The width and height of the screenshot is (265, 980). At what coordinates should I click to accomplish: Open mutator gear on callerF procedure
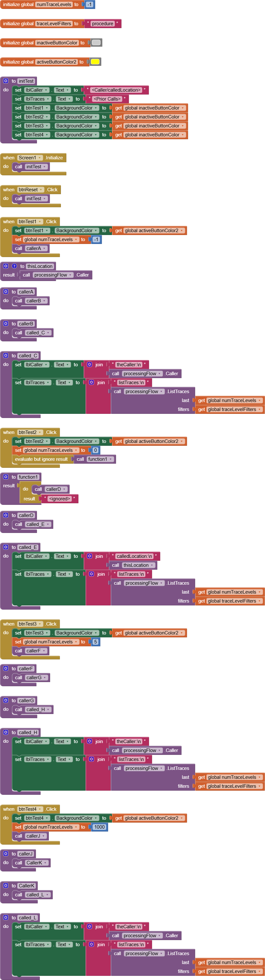(x=6, y=669)
